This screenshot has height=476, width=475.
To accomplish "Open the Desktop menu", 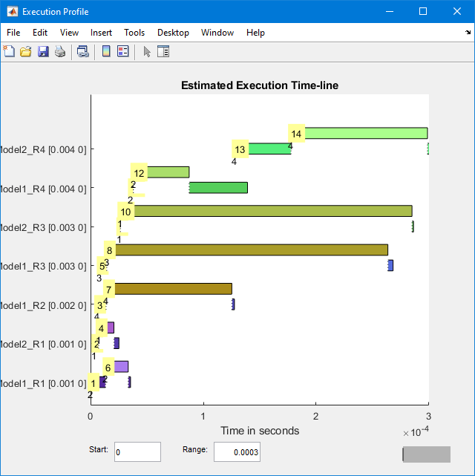I will 173,33.
